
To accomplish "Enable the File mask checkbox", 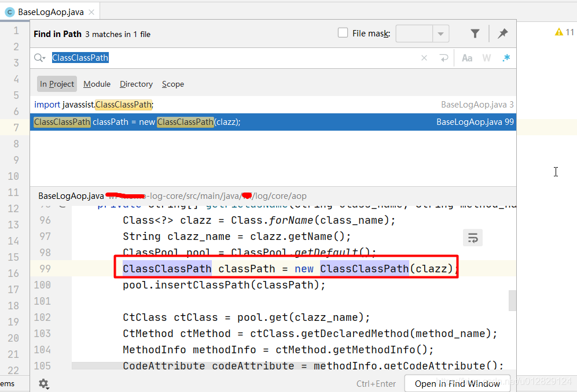I will coord(343,33).
